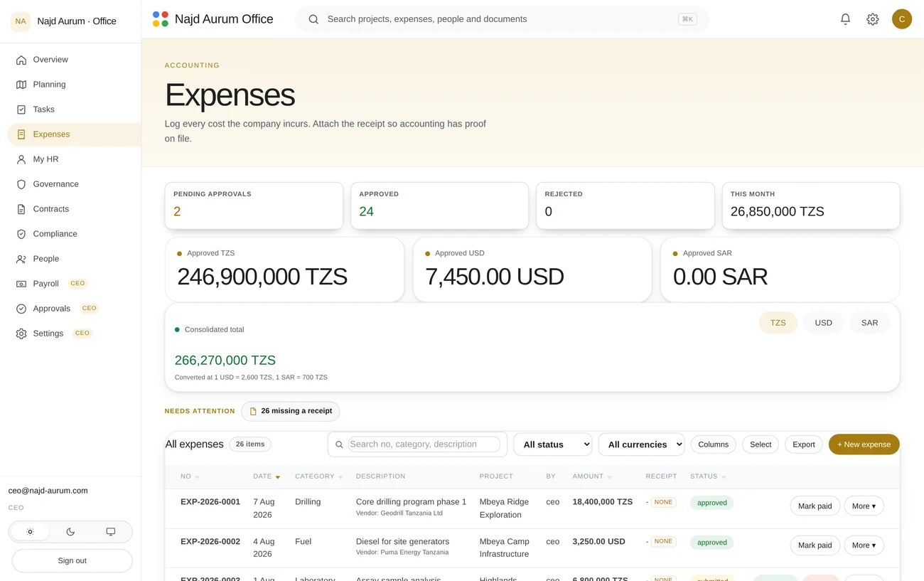
Task: Click the ⌘K shortcut badge
Action: [687, 19]
